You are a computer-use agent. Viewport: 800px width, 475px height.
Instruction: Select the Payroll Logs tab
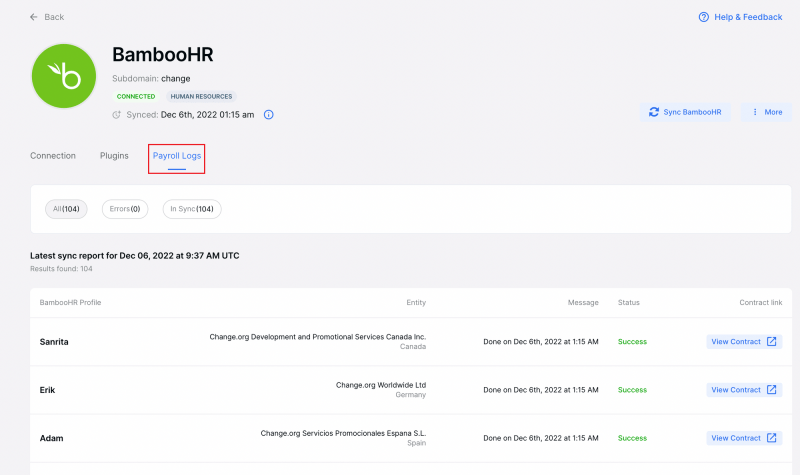[x=177, y=156]
